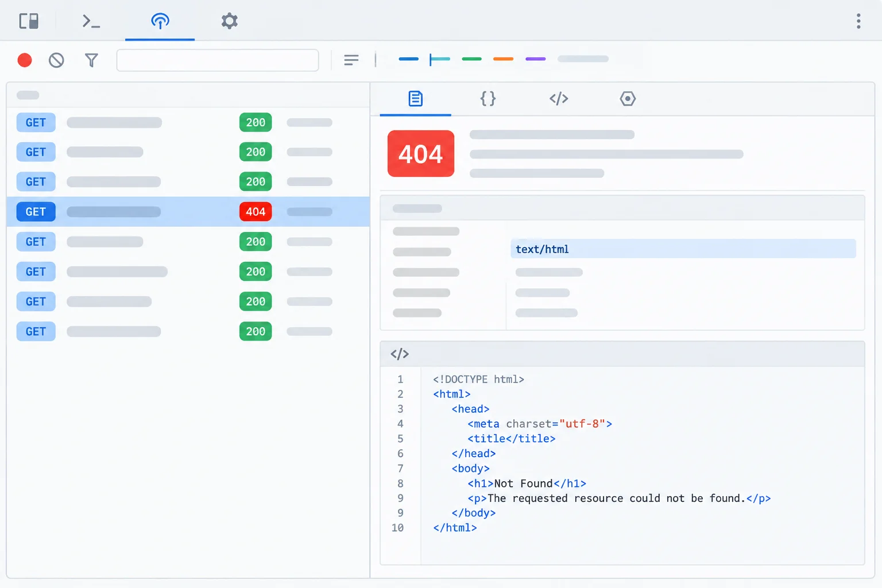Open the vertical three-dot more menu

(858, 21)
